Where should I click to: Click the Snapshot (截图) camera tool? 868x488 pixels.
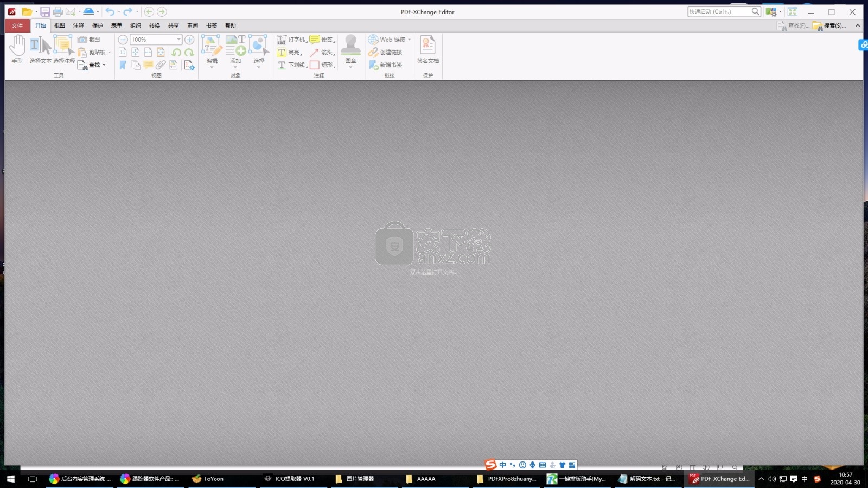click(x=89, y=40)
